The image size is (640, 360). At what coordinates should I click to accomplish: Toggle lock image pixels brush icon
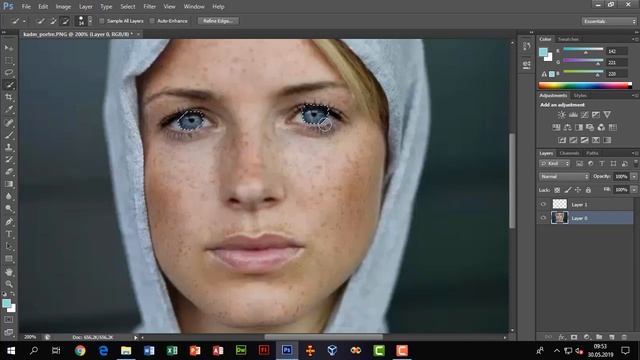[x=568, y=190]
